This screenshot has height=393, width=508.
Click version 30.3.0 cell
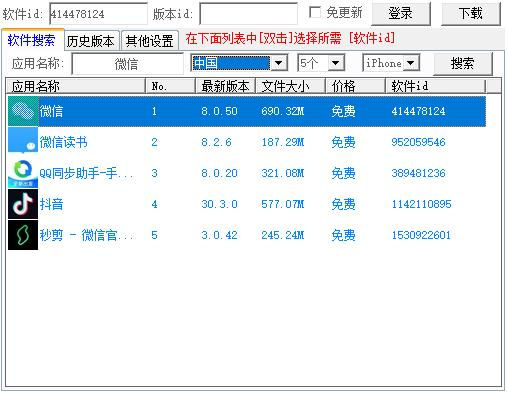219,204
